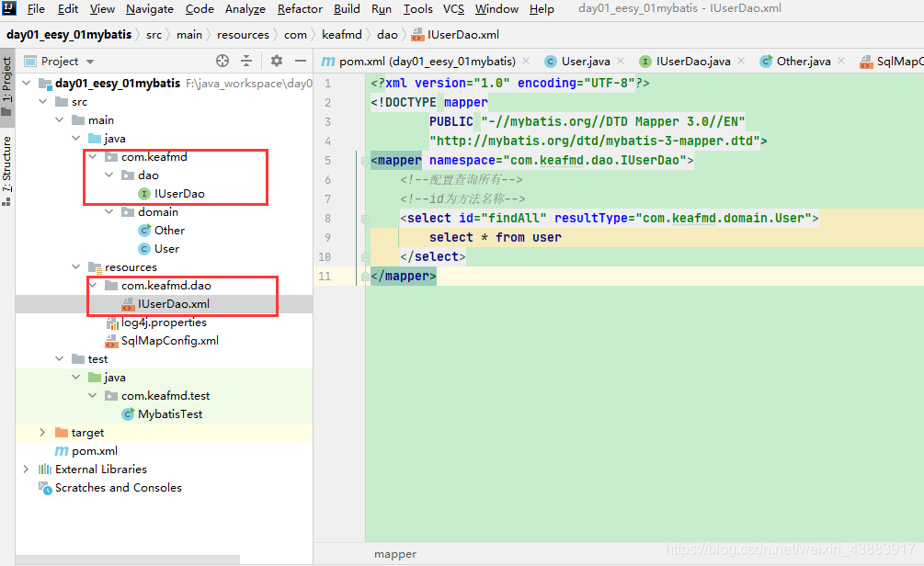Click the keafmd breadcrumb in navigation bar
The image size is (924, 566).
342,35
